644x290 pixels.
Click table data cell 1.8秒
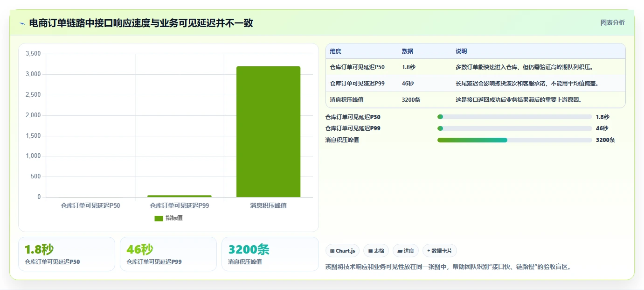(409, 67)
